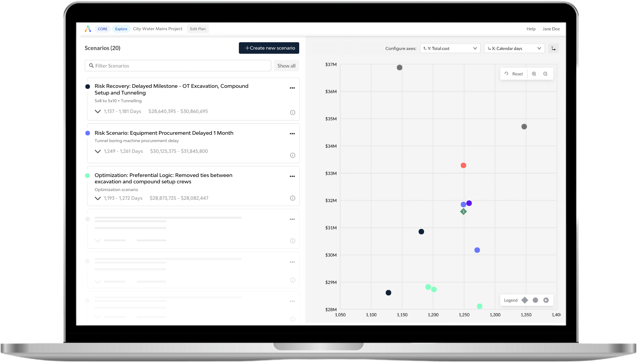Click the app logo in the top-left corner
The height and width of the screenshot is (362, 644).
[x=88, y=29]
